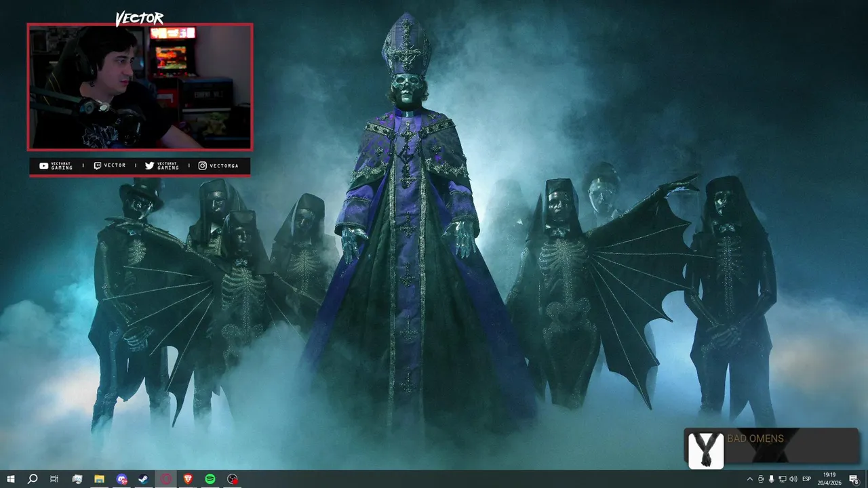Launch Steam from the taskbar

point(144,479)
